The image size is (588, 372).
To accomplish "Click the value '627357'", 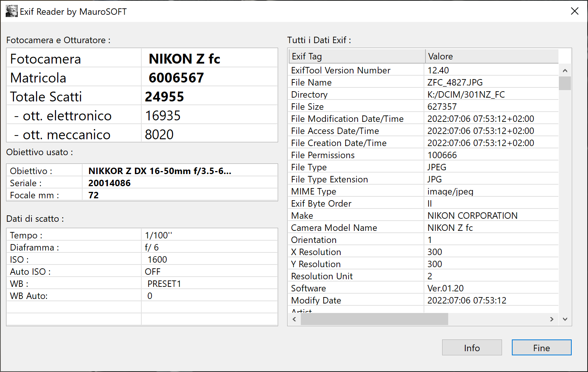I will point(442,107).
